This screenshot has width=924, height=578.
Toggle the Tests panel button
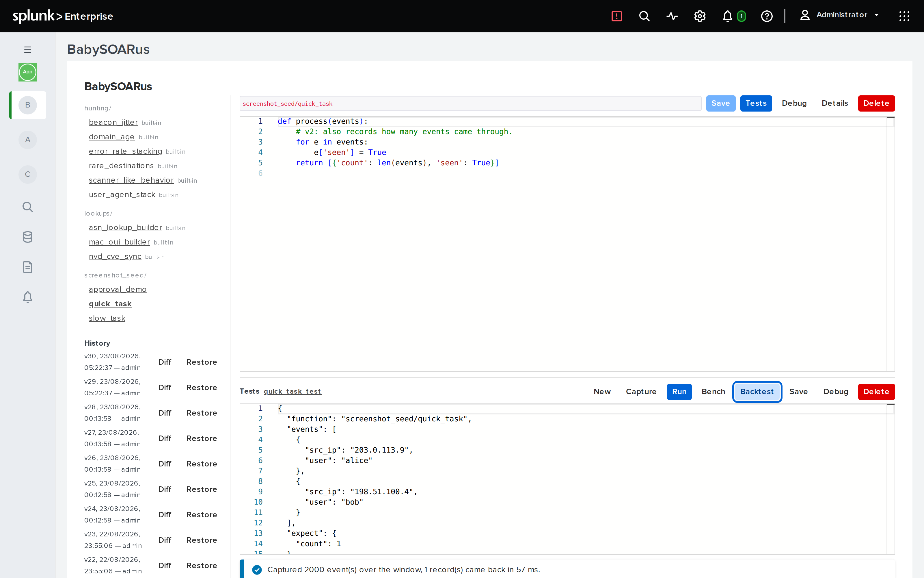[x=756, y=103]
